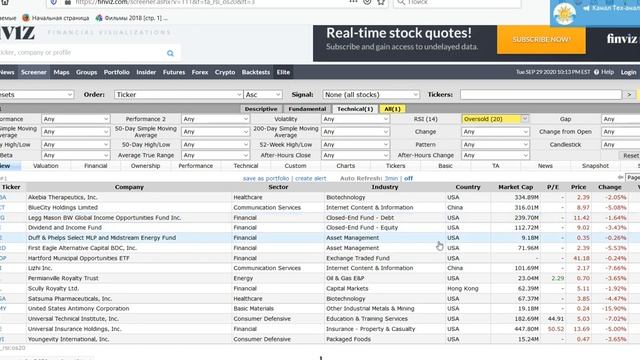Image resolution: width=640 pixels, height=360 pixels.
Task: Open the Signal dropdown None (all stocks)
Action: [371, 95]
